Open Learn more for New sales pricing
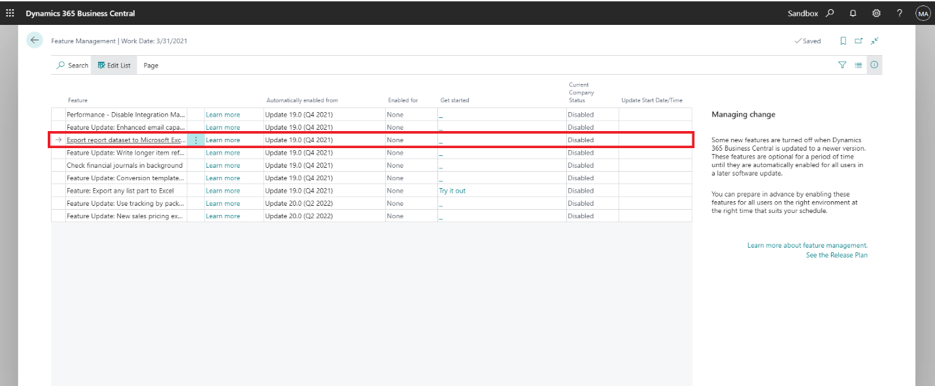Screen dimensions: 936x388 223,216
